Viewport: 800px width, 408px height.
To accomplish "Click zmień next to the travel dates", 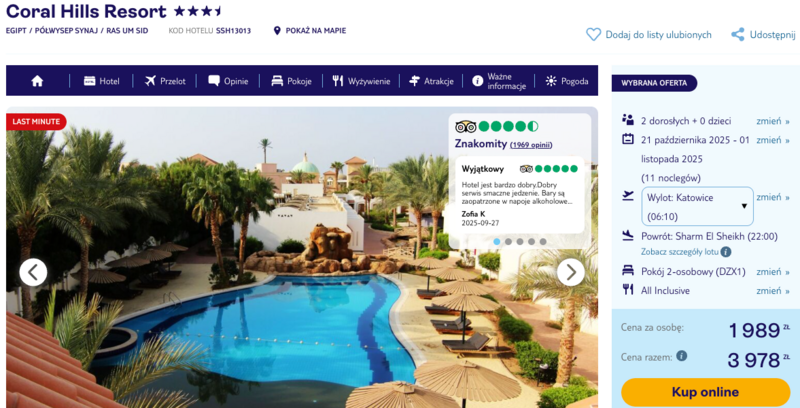I will (772, 140).
